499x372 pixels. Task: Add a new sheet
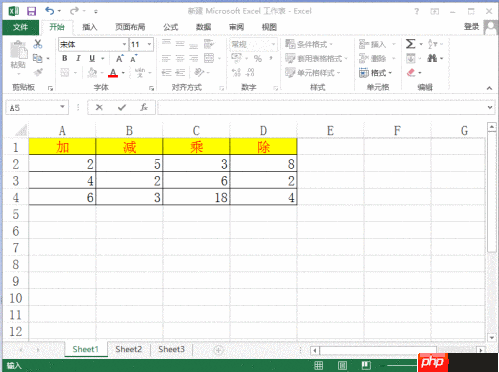pyautogui.click(x=218, y=350)
